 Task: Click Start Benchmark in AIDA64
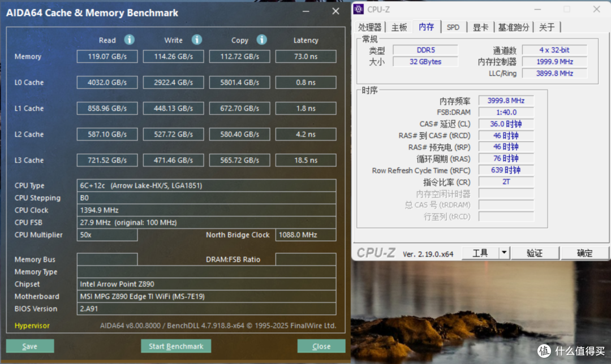click(176, 346)
